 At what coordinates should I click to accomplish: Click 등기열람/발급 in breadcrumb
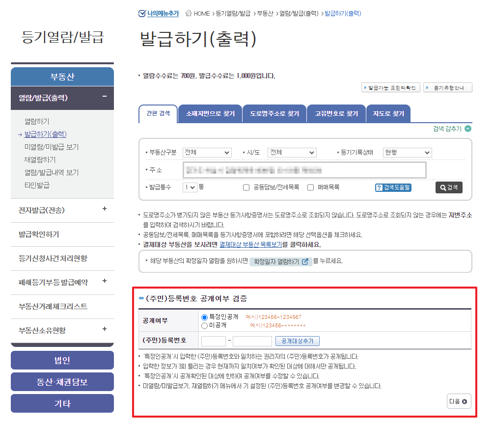point(233,14)
